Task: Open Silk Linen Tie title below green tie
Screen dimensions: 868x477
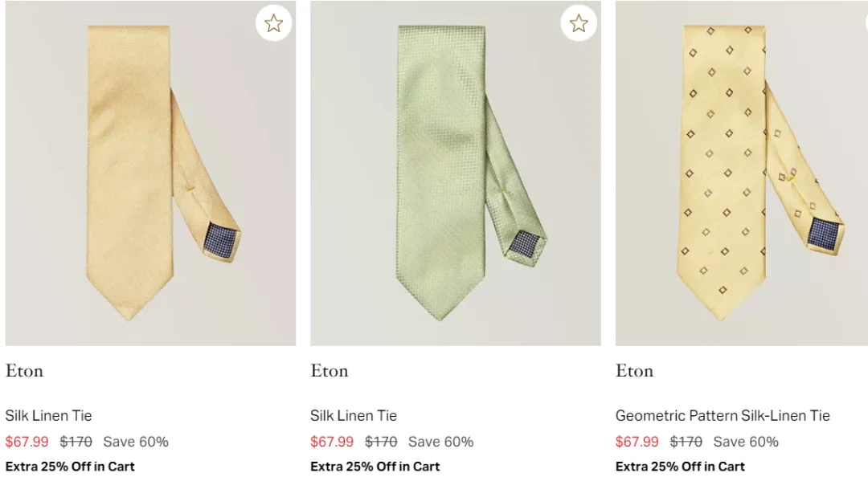Action: [354, 416]
